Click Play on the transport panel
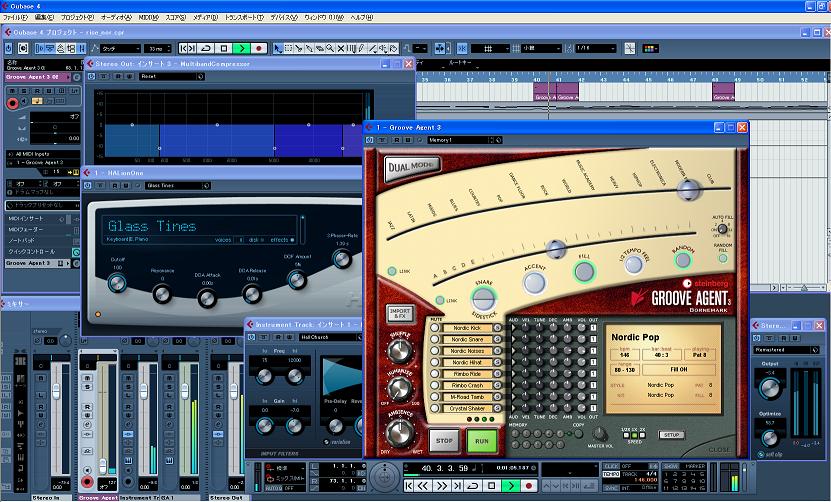831x502 pixels. [x=511, y=486]
